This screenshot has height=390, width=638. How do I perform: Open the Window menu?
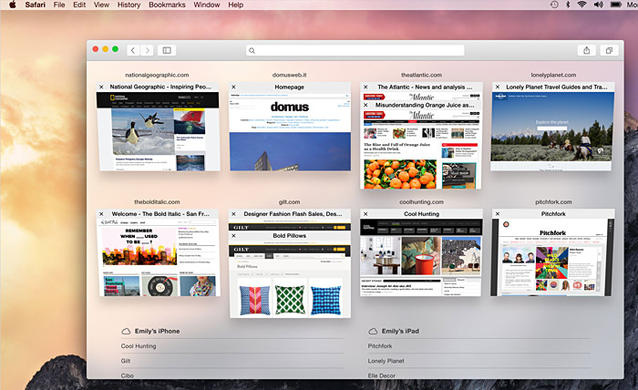click(x=206, y=5)
